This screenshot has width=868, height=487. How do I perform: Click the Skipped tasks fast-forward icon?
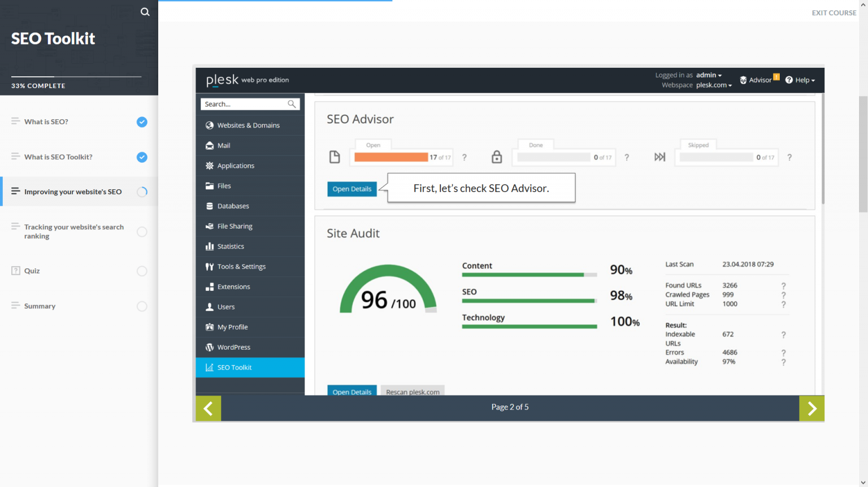(x=659, y=157)
